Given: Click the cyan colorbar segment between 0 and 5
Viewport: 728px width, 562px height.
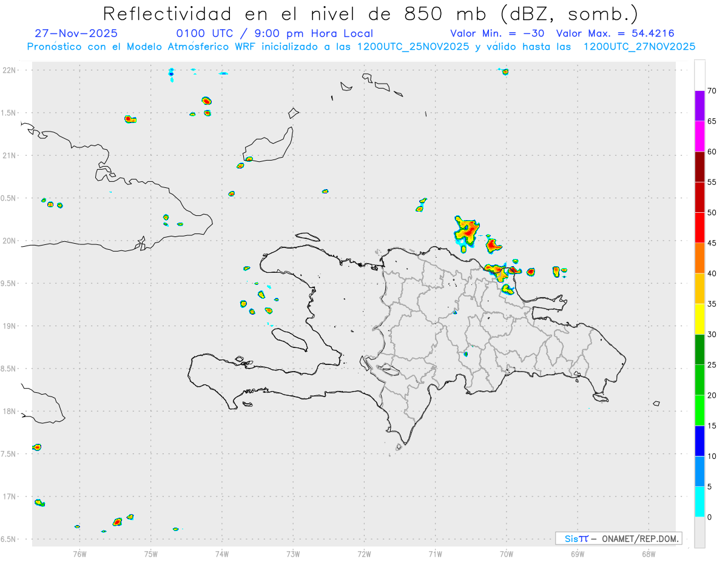Looking at the screenshot, I should pos(699,502).
